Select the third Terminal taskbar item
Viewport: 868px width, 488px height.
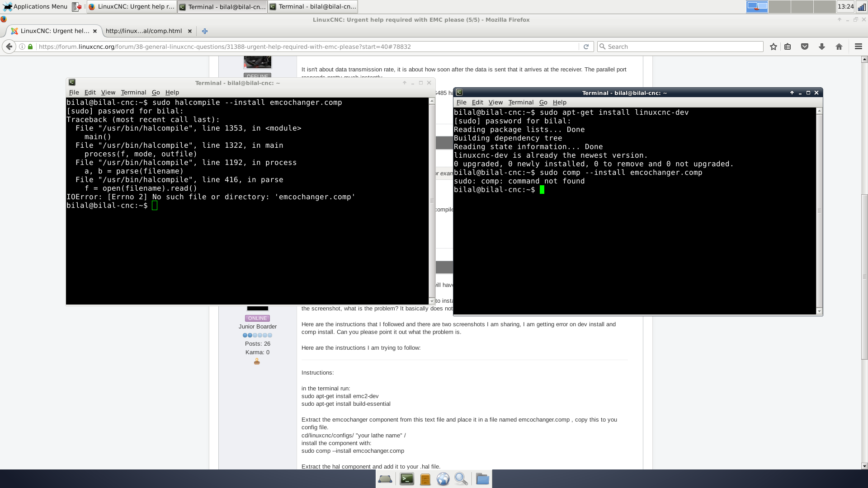[313, 7]
